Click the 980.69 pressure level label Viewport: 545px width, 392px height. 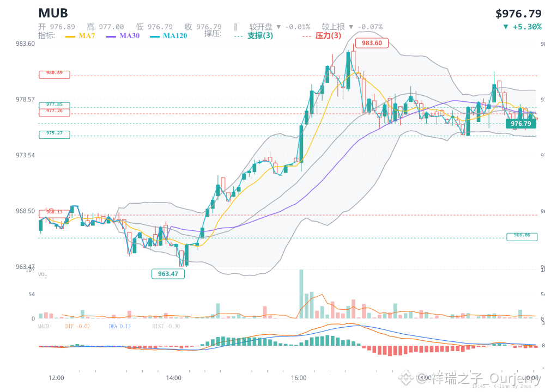tap(54, 74)
